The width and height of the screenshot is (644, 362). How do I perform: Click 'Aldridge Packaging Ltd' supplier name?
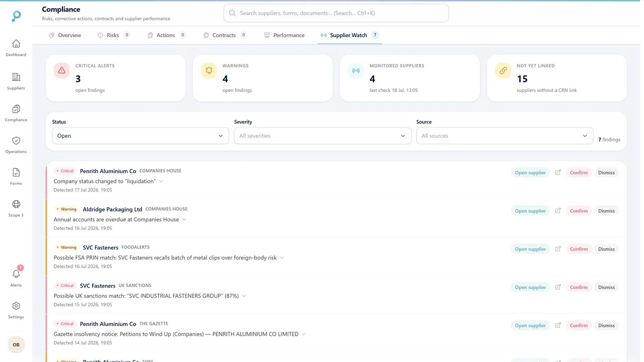[113, 209]
